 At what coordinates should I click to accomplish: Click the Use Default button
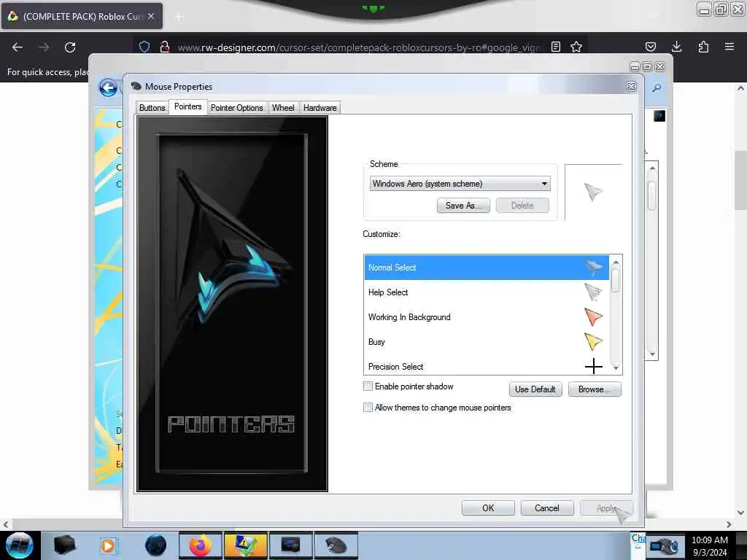click(535, 389)
